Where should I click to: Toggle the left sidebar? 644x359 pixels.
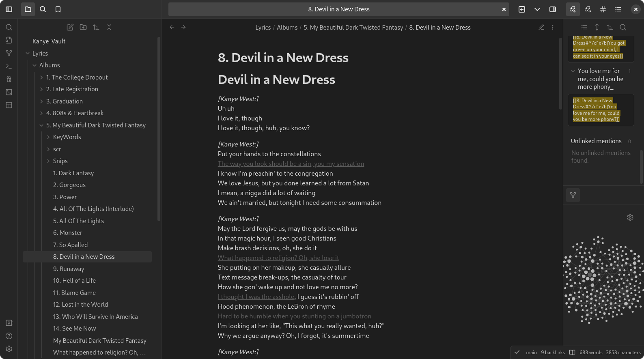coord(9,9)
